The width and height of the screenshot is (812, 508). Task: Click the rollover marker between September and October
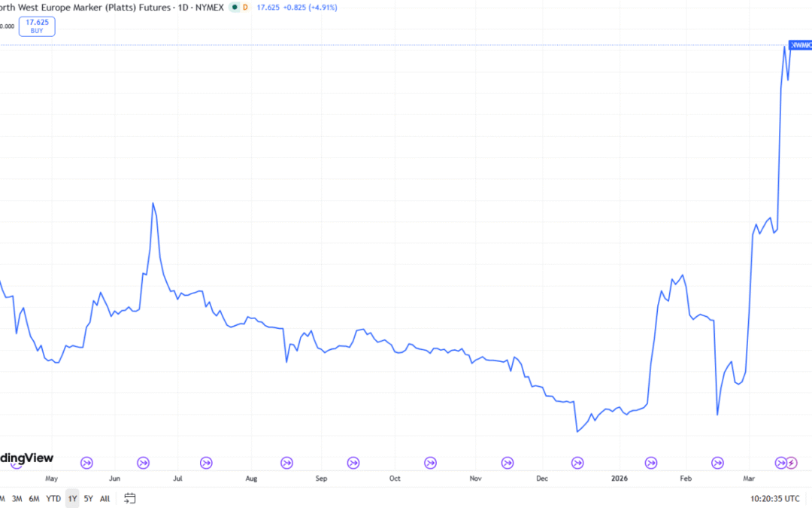point(353,462)
